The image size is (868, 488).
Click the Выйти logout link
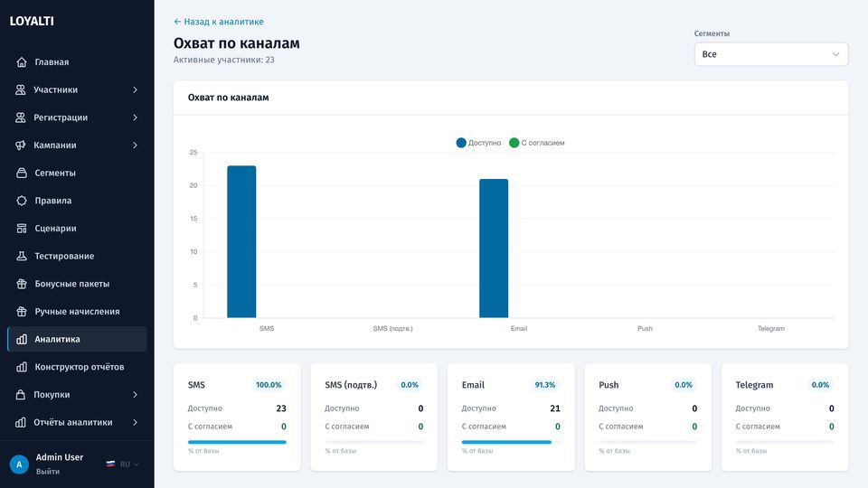pos(48,472)
